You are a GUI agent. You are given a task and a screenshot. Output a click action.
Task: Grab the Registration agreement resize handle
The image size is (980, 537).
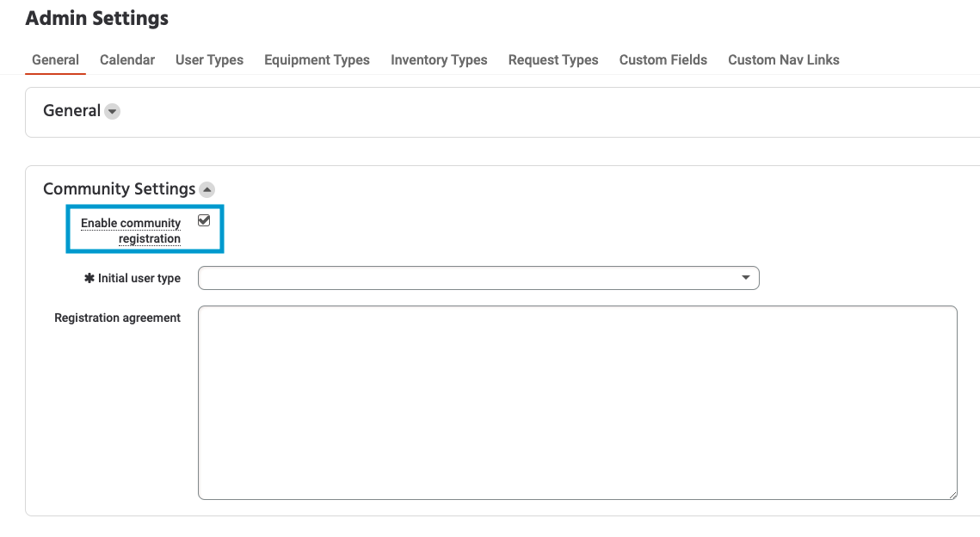coord(952,495)
